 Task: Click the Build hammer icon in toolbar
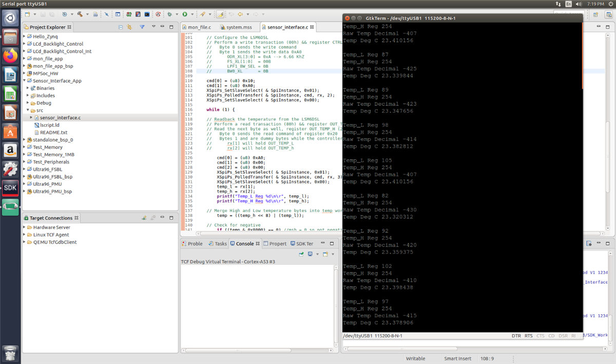tap(81, 14)
